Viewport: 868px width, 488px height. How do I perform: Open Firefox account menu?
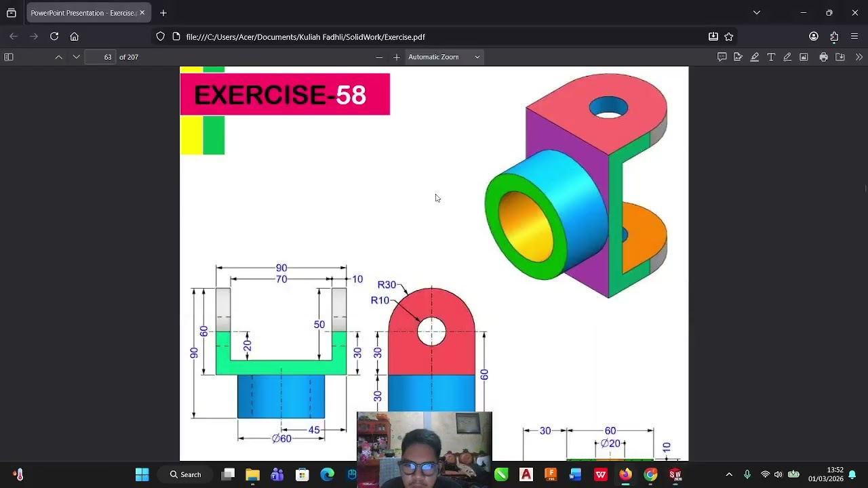coord(814,37)
